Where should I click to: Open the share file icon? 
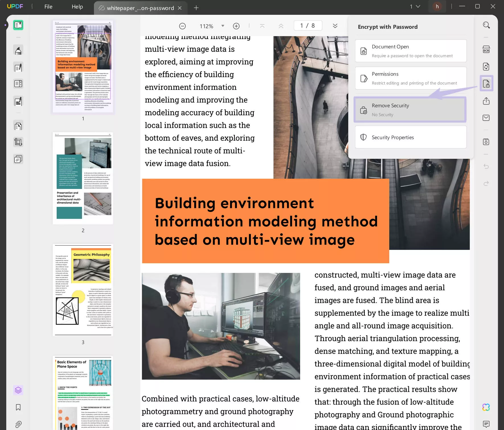pyautogui.click(x=486, y=101)
